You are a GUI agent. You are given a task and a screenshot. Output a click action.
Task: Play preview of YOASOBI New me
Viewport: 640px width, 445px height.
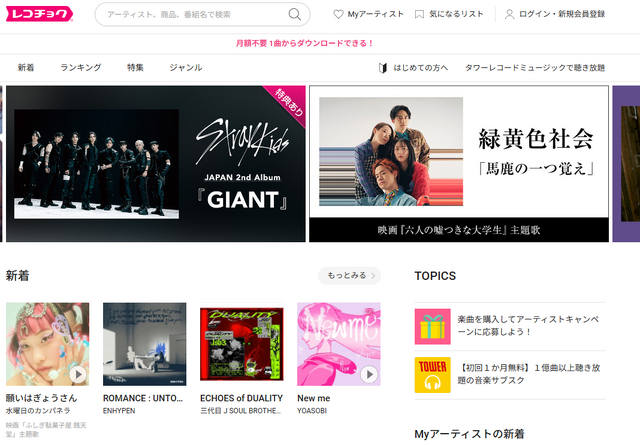(x=368, y=374)
